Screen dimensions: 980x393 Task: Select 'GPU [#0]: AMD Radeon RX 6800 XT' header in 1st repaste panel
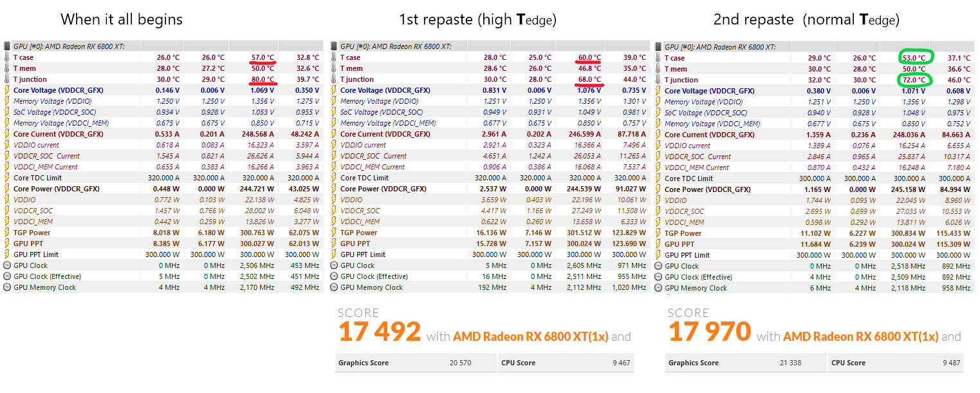tap(396, 46)
